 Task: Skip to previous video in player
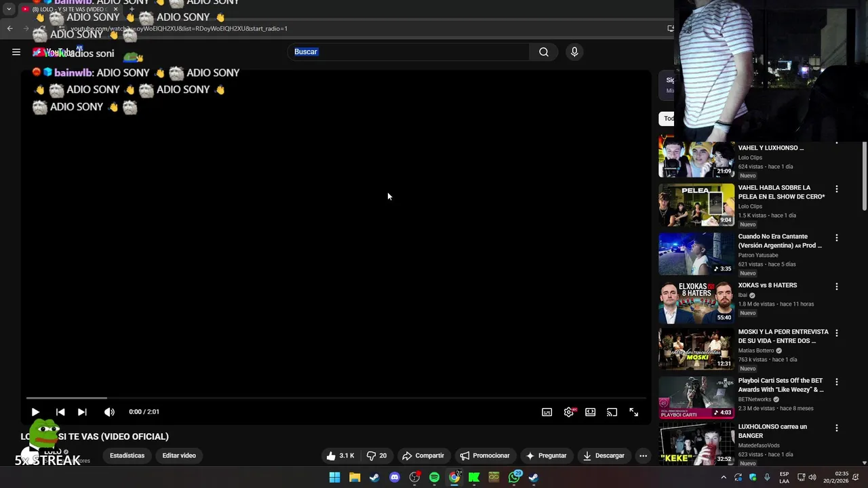tap(60, 412)
